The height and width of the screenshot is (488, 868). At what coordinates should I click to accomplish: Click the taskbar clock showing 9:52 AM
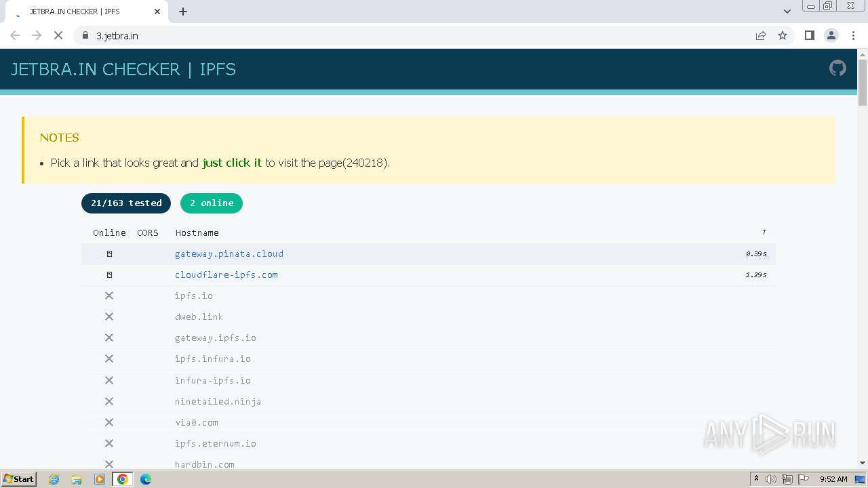(833, 479)
